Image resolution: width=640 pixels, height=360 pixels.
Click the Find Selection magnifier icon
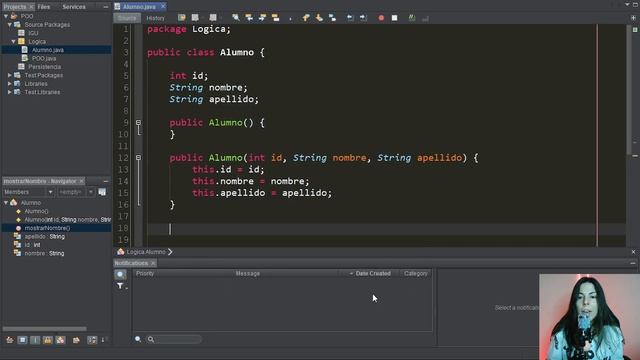[x=236, y=18]
